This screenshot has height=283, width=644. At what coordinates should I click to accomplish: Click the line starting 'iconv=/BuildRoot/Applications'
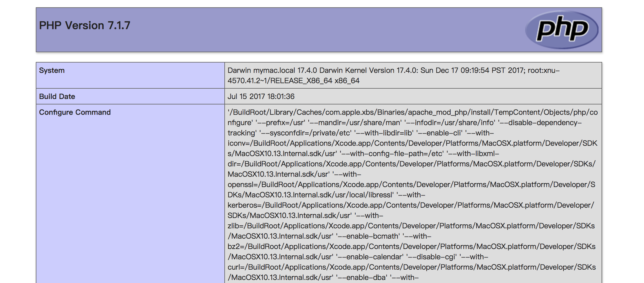point(412,143)
